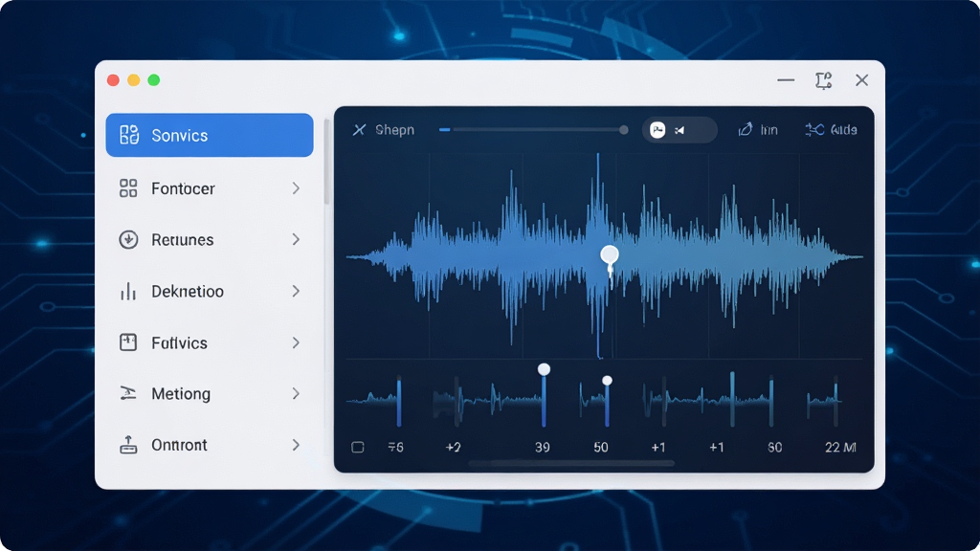Viewport: 980px width, 551px height.
Task: Click the ≠6 value
Action: coord(395,448)
